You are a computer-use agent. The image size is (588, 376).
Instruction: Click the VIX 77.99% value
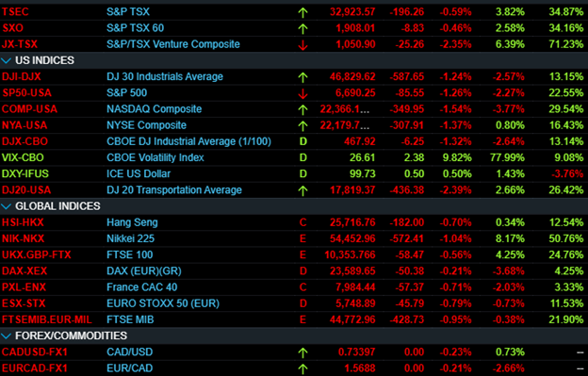tap(507, 157)
